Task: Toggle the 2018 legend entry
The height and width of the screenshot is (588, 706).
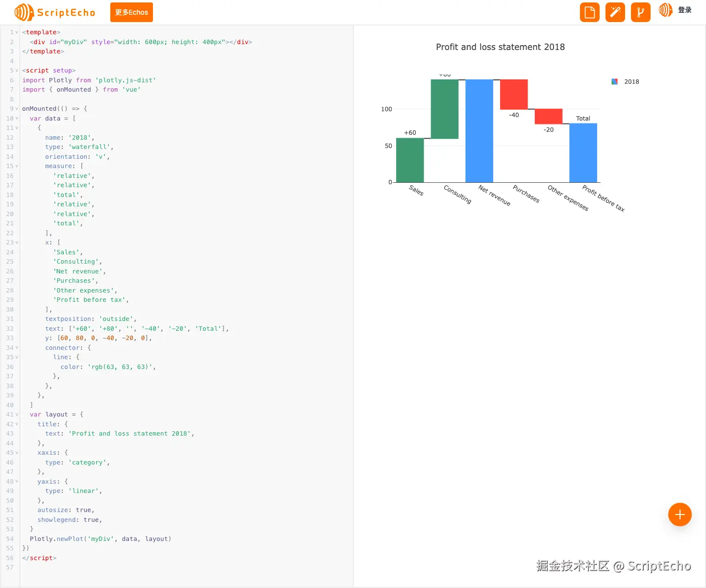Action: (x=626, y=82)
